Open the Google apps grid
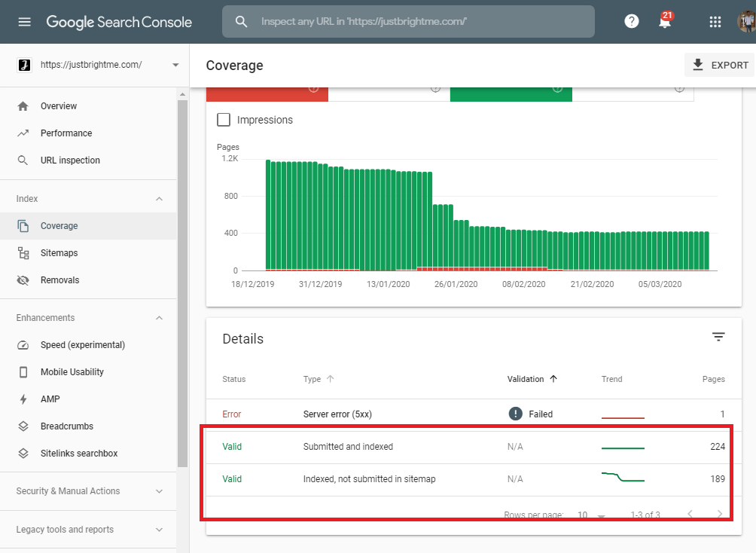The image size is (756, 553). click(715, 22)
